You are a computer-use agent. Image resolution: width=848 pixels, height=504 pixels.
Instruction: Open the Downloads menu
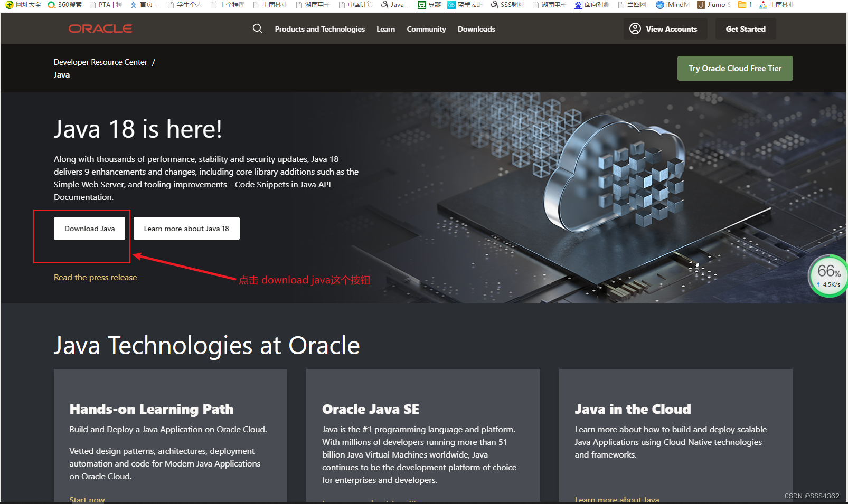(x=476, y=29)
